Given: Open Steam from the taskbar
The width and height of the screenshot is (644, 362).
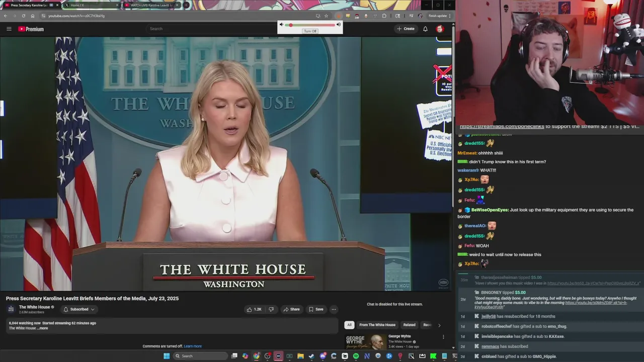Looking at the screenshot, I should pos(311,356).
